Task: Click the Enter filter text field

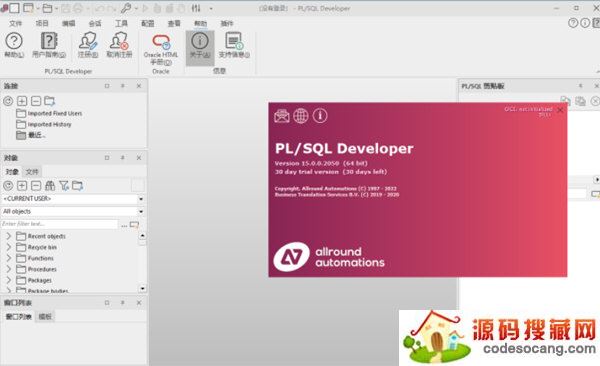Action: [60, 224]
